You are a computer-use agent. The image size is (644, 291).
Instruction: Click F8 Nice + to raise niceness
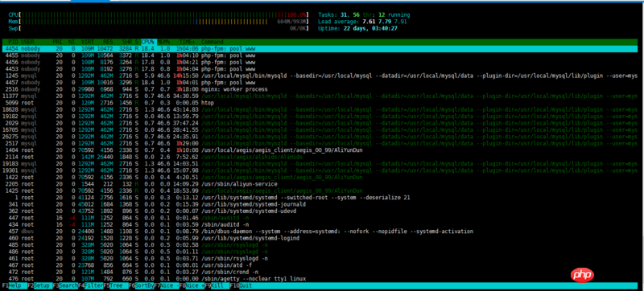(192, 285)
